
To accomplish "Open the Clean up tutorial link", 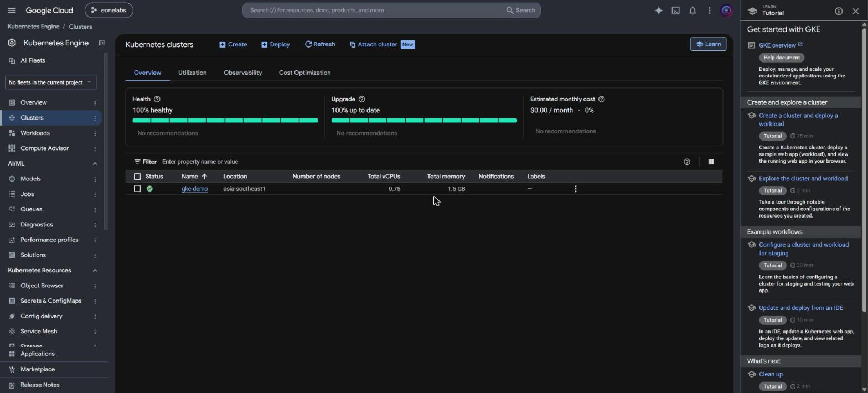I will (x=771, y=374).
